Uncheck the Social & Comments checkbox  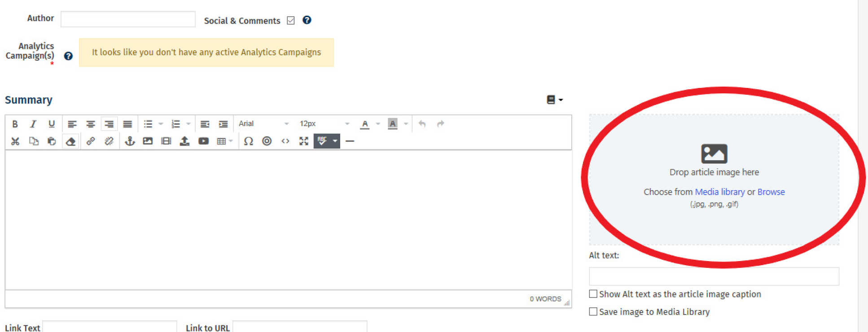pyautogui.click(x=291, y=21)
